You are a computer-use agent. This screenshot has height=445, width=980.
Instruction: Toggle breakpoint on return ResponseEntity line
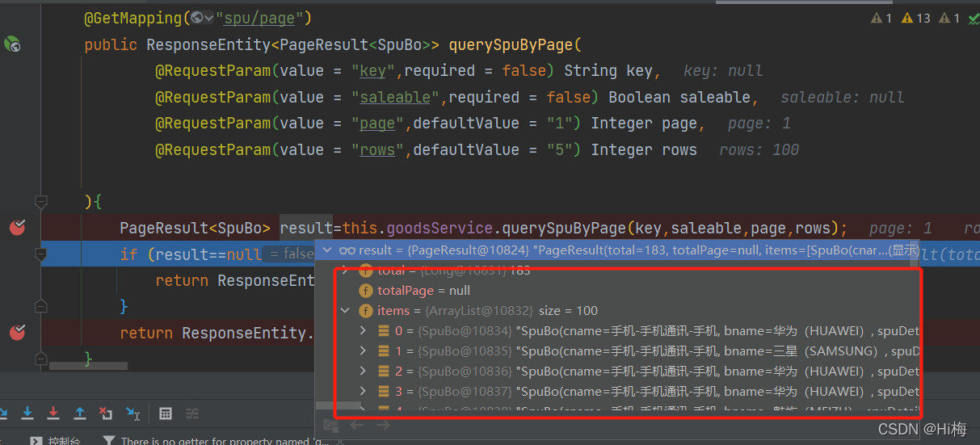pyautogui.click(x=17, y=333)
